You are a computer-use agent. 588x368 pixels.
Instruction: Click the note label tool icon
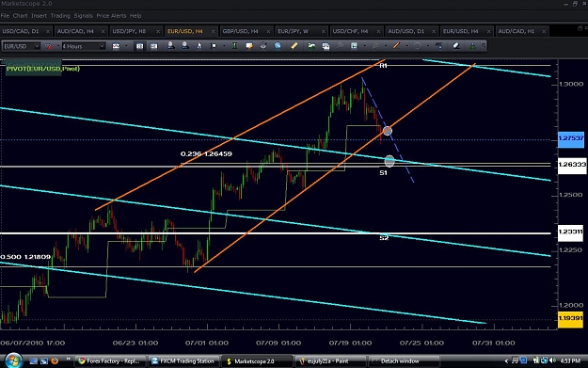click(249, 46)
